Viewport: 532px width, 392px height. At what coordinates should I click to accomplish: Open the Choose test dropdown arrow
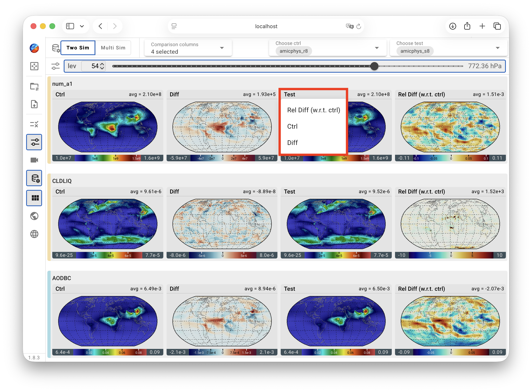click(498, 48)
